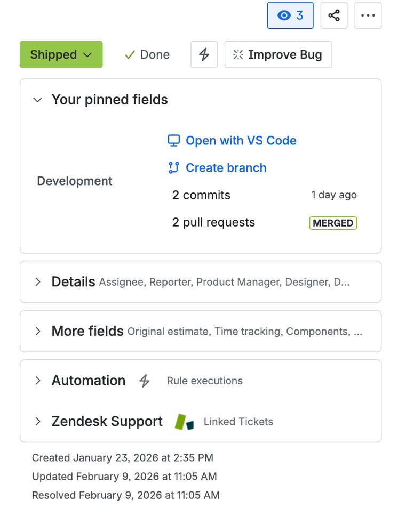Screen dimensions: 398x532
Task: Open the share options icon
Action: (x=333, y=15)
